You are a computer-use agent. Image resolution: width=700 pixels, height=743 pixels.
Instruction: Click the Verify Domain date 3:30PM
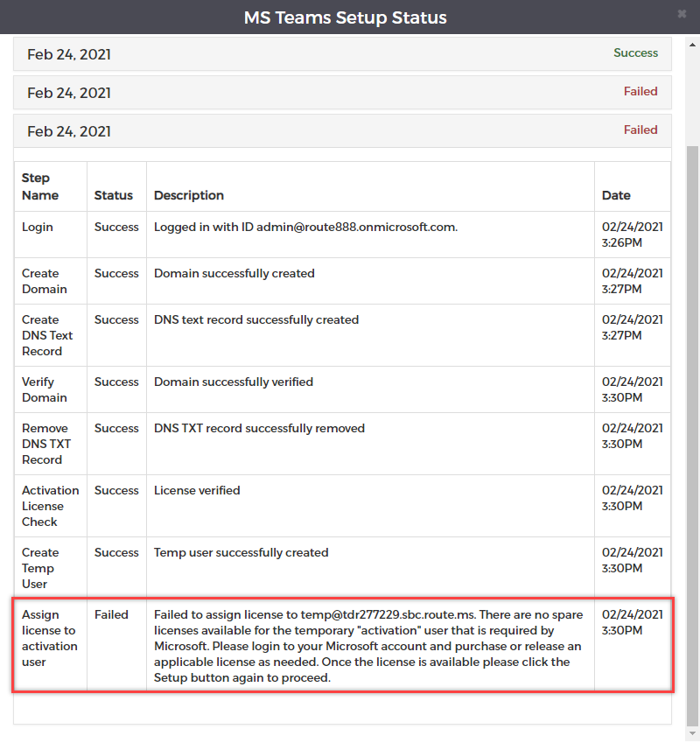[x=633, y=389]
